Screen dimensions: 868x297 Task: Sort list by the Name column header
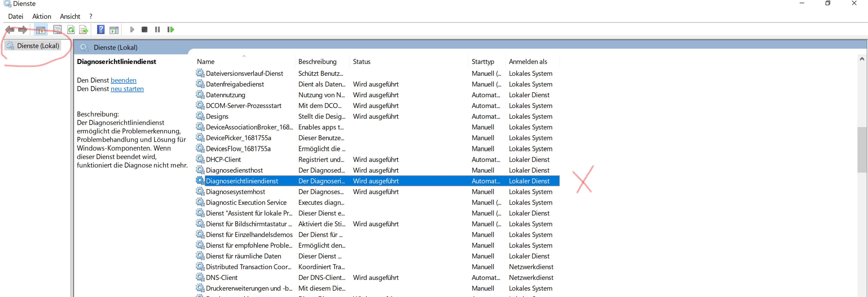point(206,62)
